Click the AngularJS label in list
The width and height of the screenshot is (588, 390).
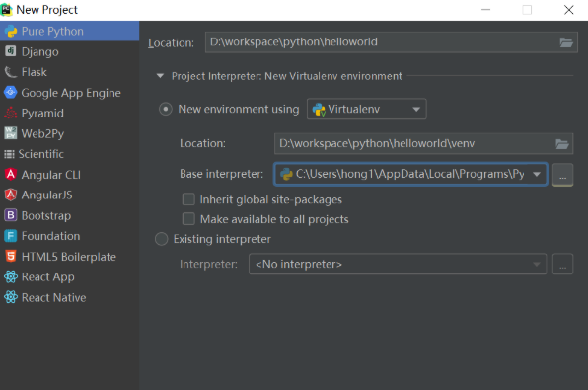click(x=47, y=195)
